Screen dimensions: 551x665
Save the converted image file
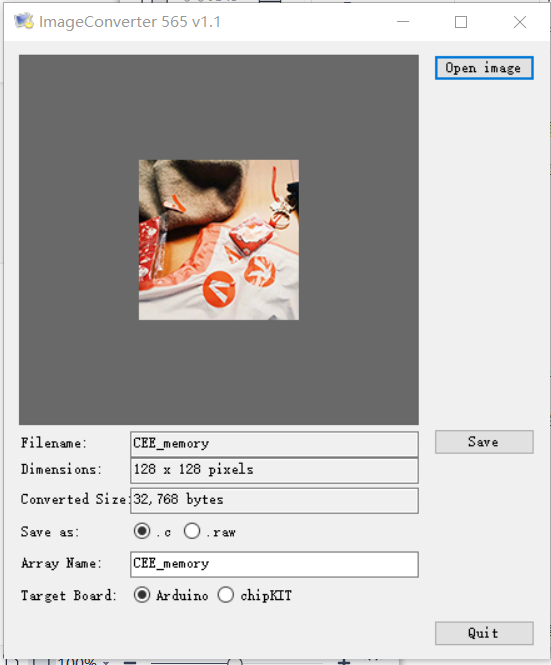tap(484, 442)
